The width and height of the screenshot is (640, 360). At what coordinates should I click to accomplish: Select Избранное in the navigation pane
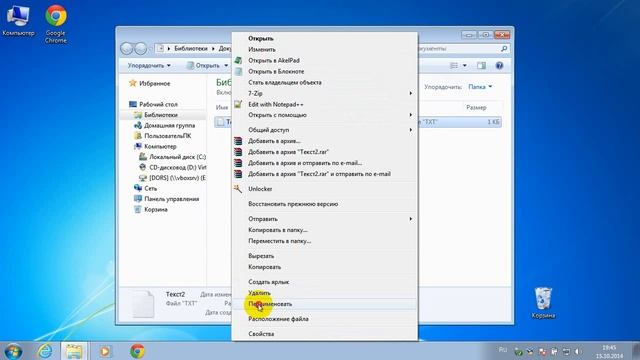point(154,83)
